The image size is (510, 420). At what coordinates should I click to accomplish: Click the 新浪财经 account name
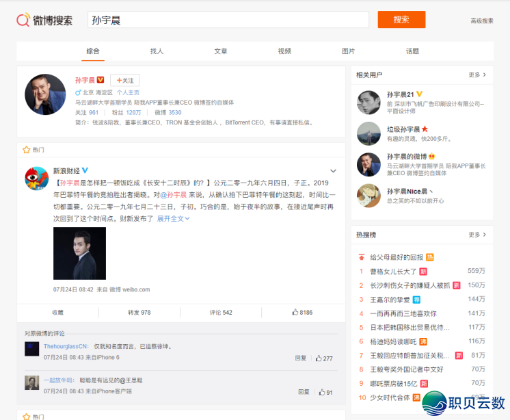pos(66,171)
